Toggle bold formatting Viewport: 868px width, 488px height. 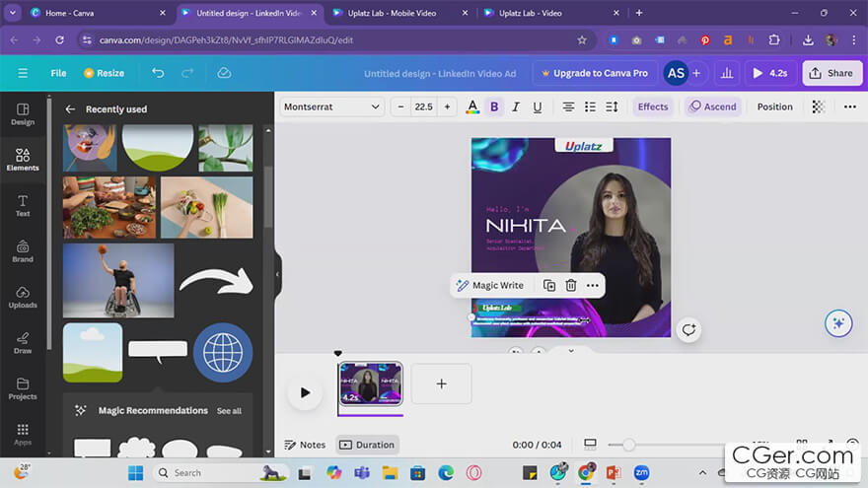[x=494, y=106]
